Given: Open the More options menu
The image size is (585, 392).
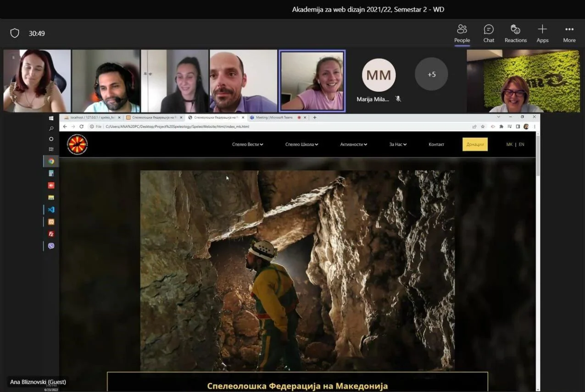Looking at the screenshot, I should pos(569,33).
